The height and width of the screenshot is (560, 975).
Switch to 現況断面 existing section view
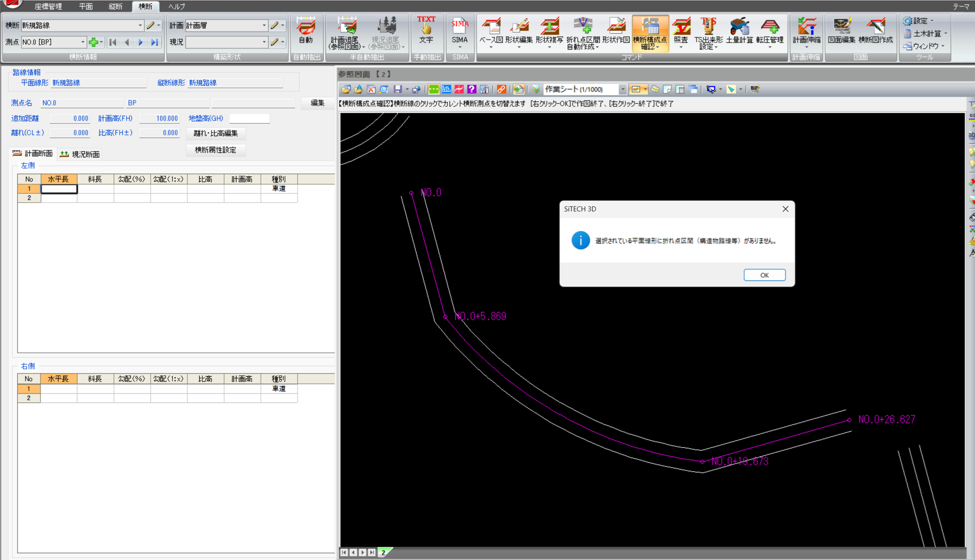80,154
